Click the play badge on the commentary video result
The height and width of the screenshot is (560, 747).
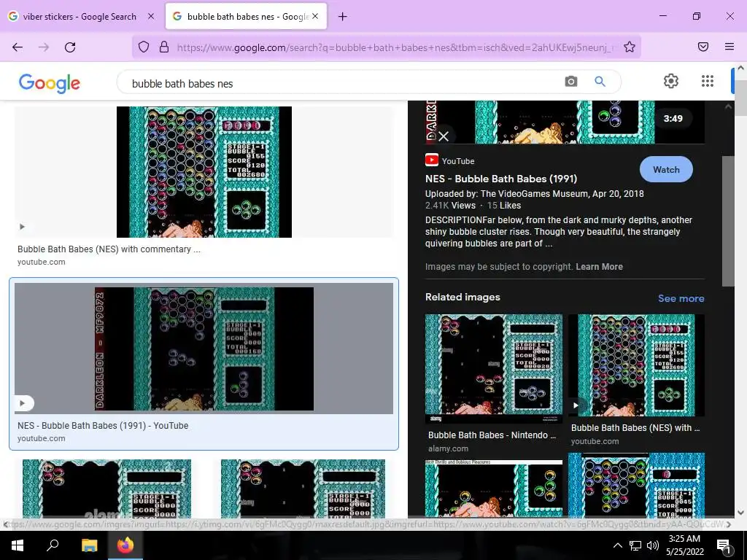pyautogui.click(x=22, y=227)
